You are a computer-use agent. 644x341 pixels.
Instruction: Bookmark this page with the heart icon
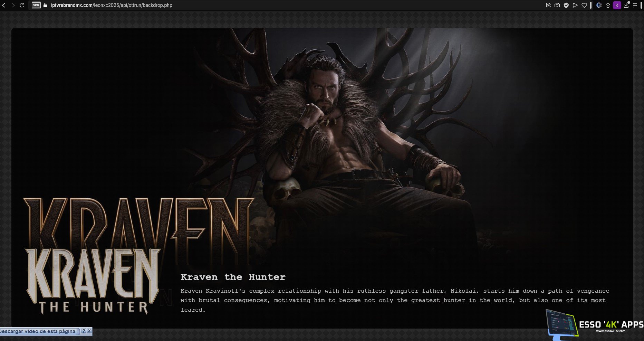tap(584, 5)
